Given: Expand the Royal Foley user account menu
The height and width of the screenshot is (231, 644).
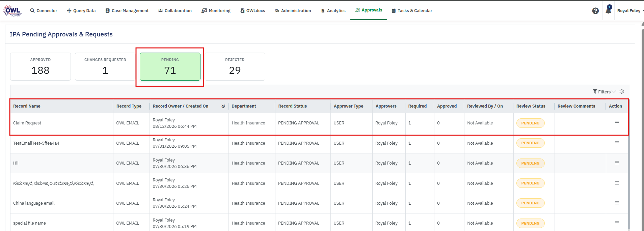Looking at the screenshot, I should tap(630, 11).
